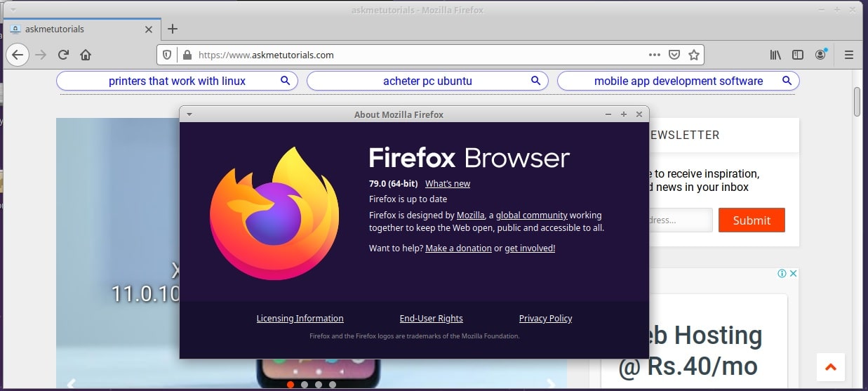The height and width of the screenshot is (391, 868).
Task: Toggle the sidebar view
Action: [797, 54]
